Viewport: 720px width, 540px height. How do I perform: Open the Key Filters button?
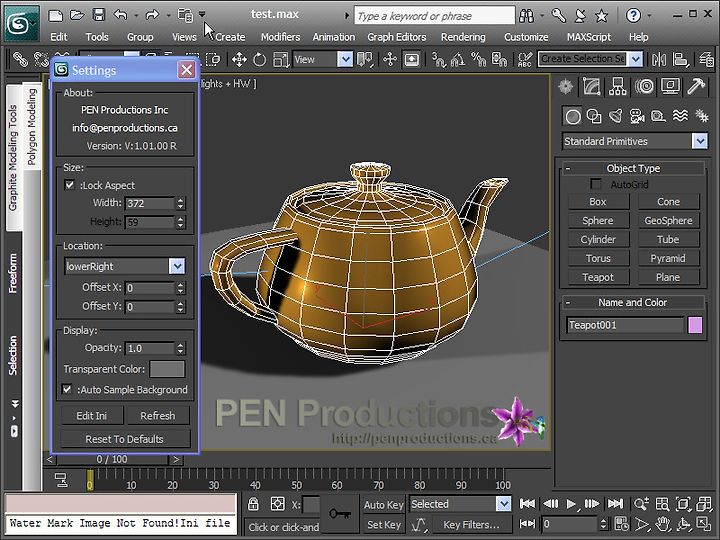tap(471, 524)
